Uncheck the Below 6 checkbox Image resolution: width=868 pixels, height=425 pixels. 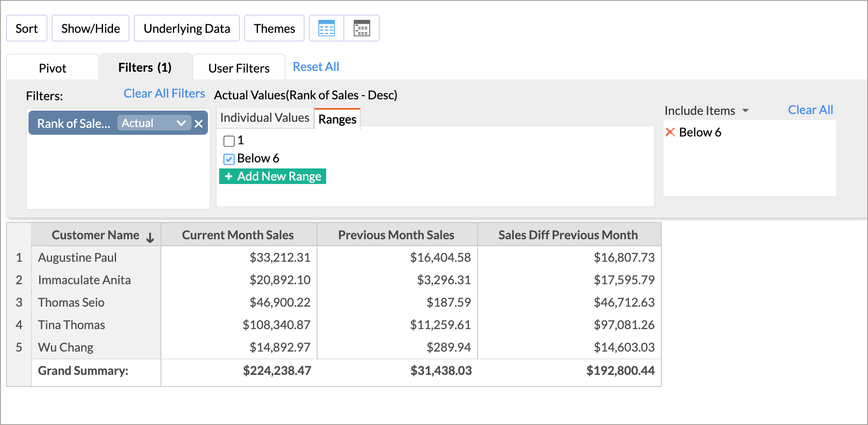click(x=229, y=159)
